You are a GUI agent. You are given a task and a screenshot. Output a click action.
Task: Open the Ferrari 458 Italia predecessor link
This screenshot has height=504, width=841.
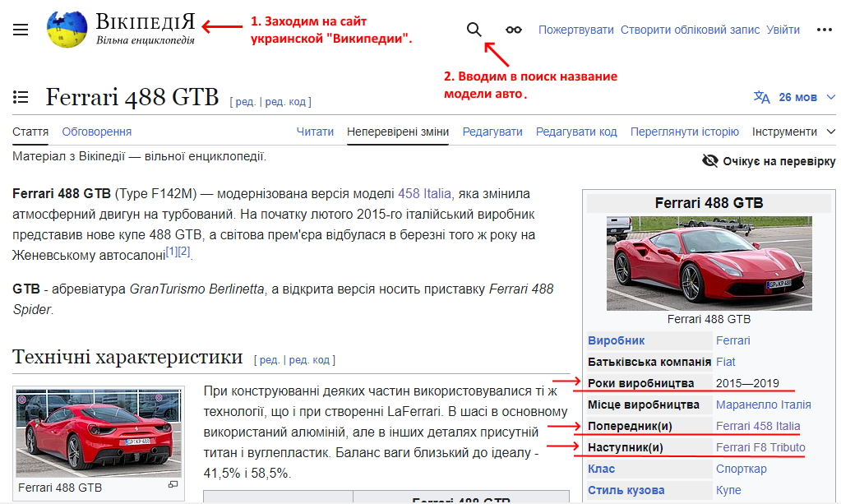pyautogui.click(x=758, y=426)
